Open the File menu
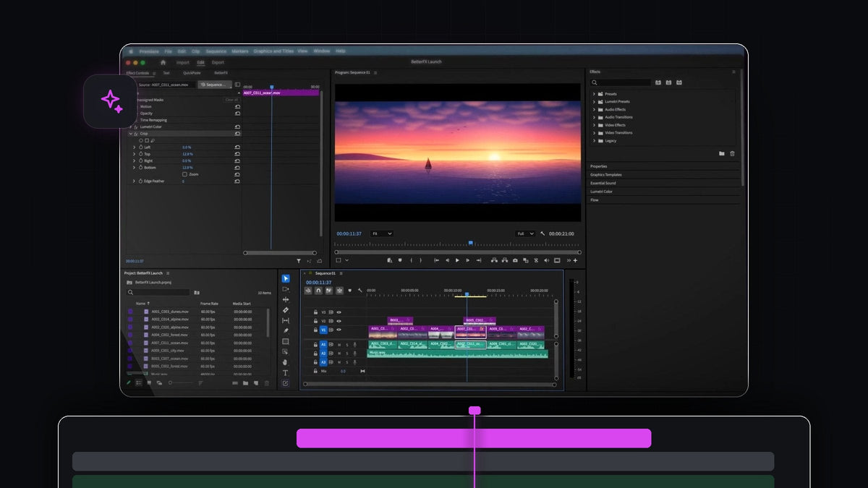 [168, 51]
